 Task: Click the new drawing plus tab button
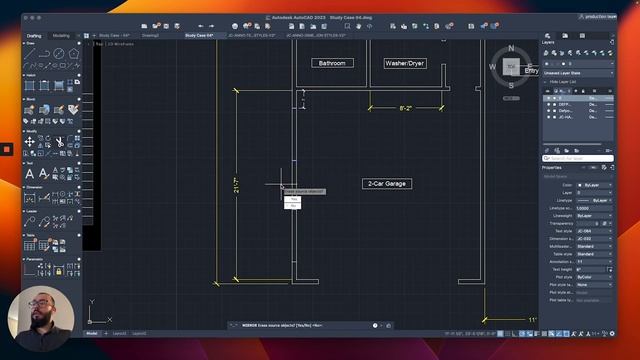94,36
